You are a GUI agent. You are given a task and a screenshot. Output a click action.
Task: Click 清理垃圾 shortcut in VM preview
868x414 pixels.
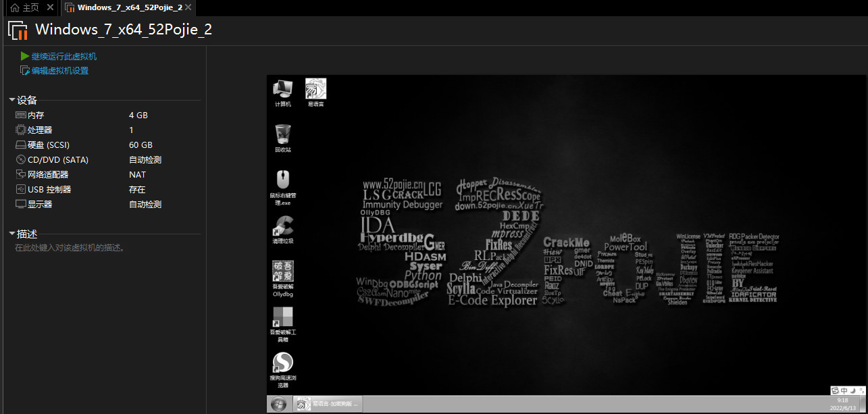click(x=282, y=230)
